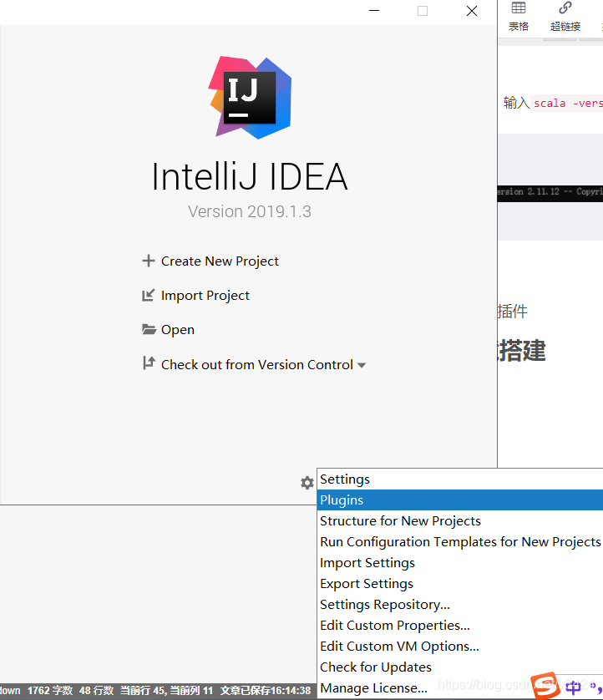Screen dimensions: 603x700
Task: Click the folder icon beside Open
Action: [149, 329]
